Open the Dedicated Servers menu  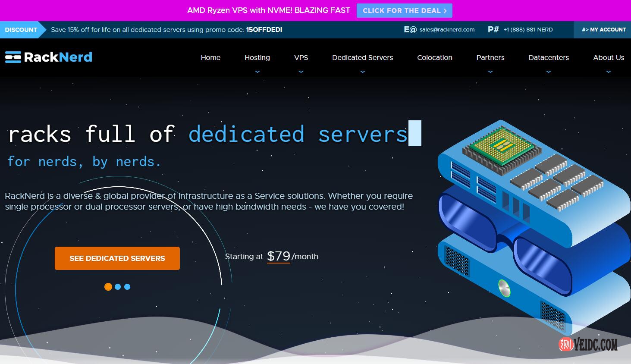coord(363,57)
